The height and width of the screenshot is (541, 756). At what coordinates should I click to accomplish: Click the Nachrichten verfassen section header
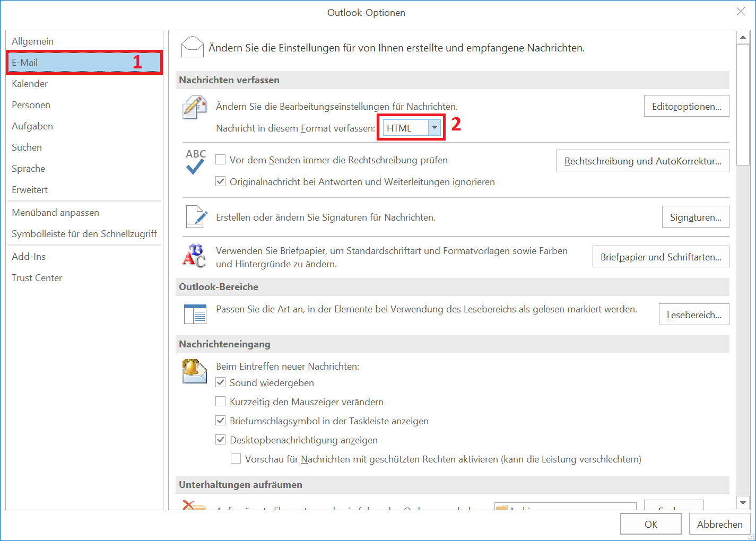(454, 80)
